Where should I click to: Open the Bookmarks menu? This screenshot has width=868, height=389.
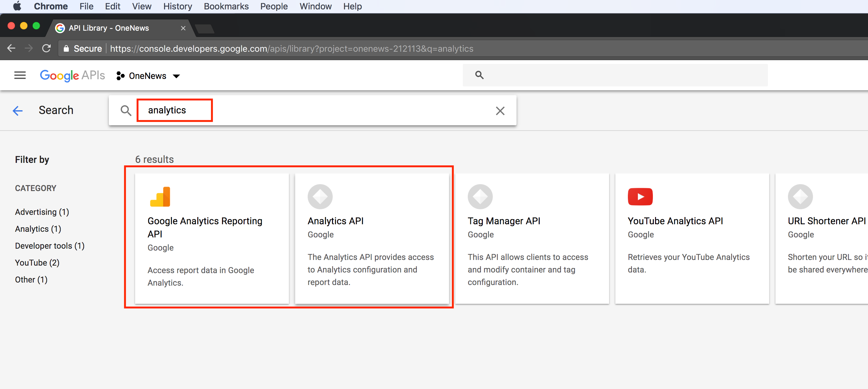(x=226, y=6)
